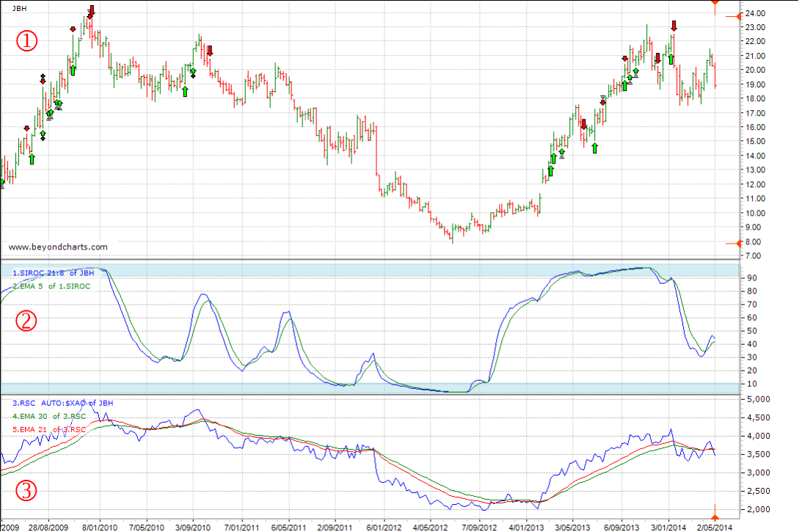Viewport: 799px width, 532px height.
Task: Click the 50 level on SIROC axis
Action: tap(752, 331)
